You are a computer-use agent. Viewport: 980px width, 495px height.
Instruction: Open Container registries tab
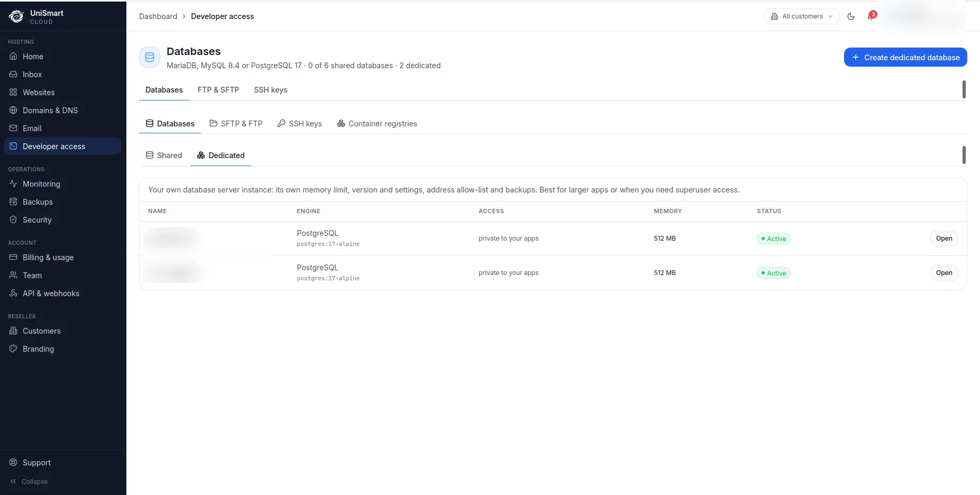tap(377, 124)
